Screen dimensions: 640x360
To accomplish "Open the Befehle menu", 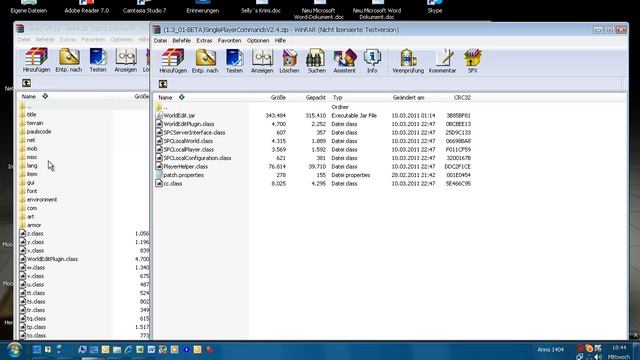I will pyautogui.click(x=181, y=41).
